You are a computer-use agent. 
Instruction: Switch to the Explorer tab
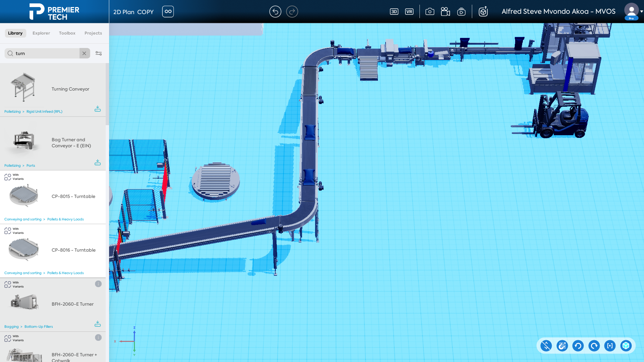pos(41,33)
